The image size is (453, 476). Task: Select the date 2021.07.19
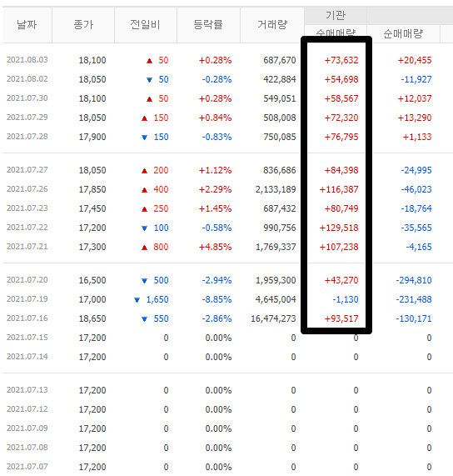tap(27, 298)
